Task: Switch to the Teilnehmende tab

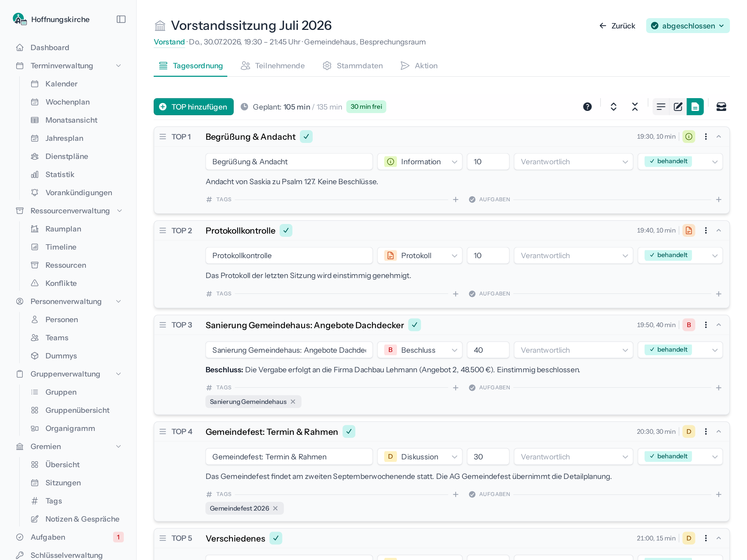Action: tap(273, 66)
